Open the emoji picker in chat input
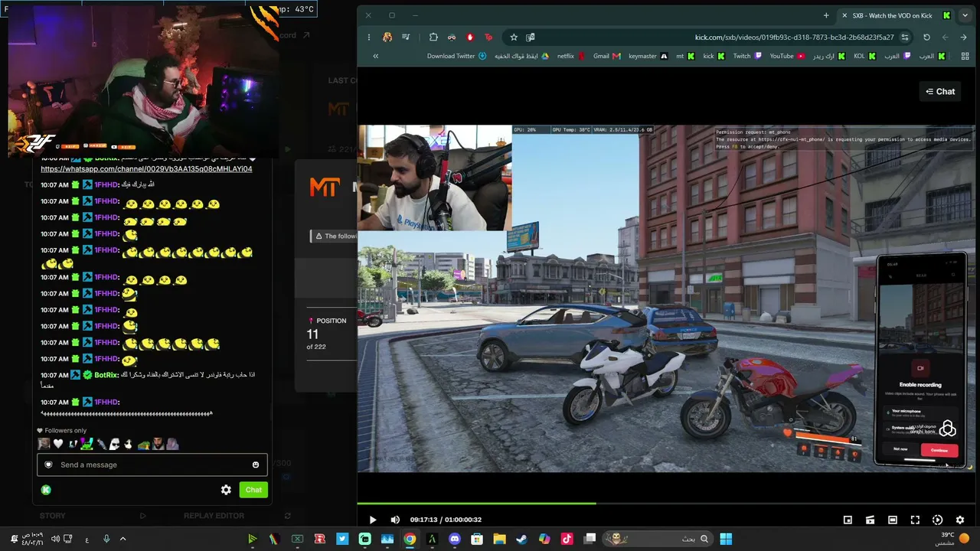Screen dimensions: 980x551 [256, 465]
